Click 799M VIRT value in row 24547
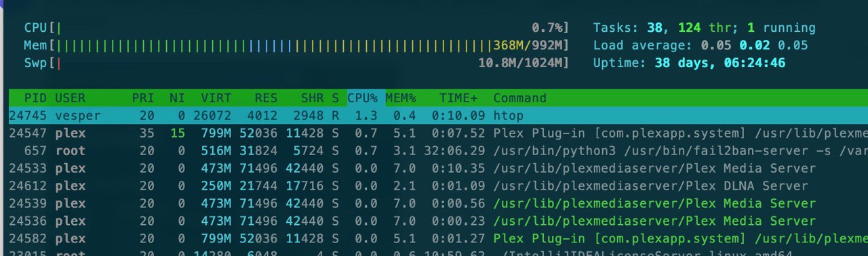 tap(216, 133)
